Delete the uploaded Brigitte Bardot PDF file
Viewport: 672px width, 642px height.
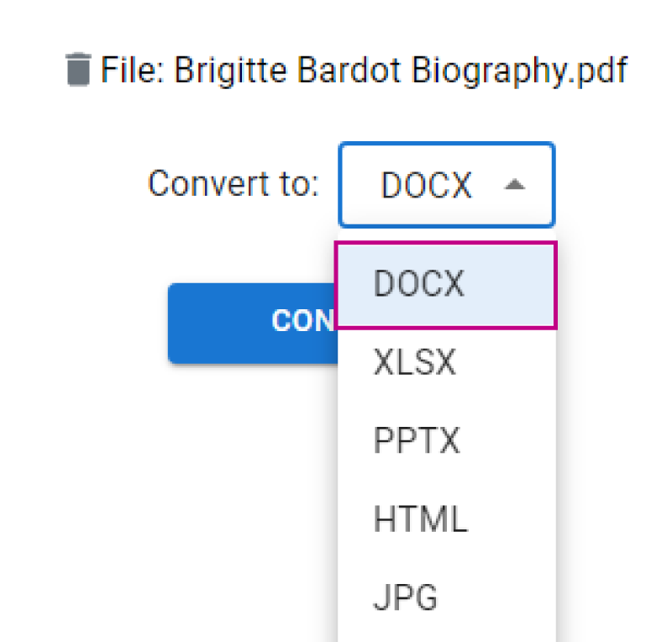[x=77, y=71]
